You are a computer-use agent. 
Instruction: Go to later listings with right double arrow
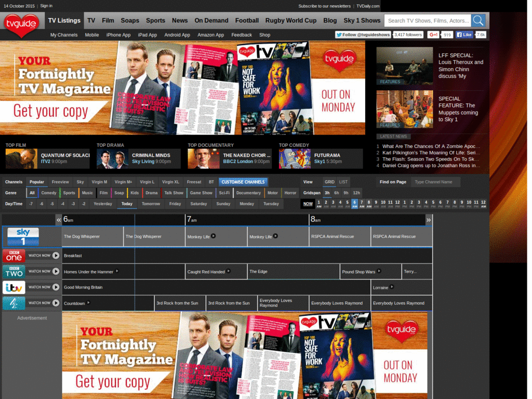point(429,220)
